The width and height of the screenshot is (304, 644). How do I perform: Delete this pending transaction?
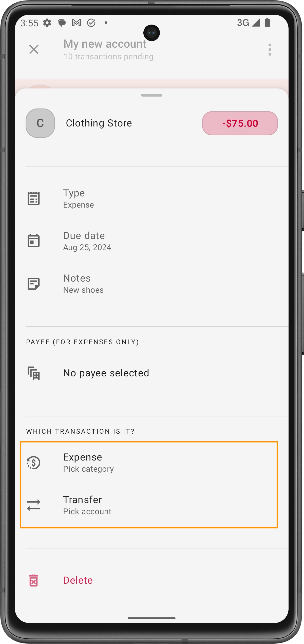151,580
